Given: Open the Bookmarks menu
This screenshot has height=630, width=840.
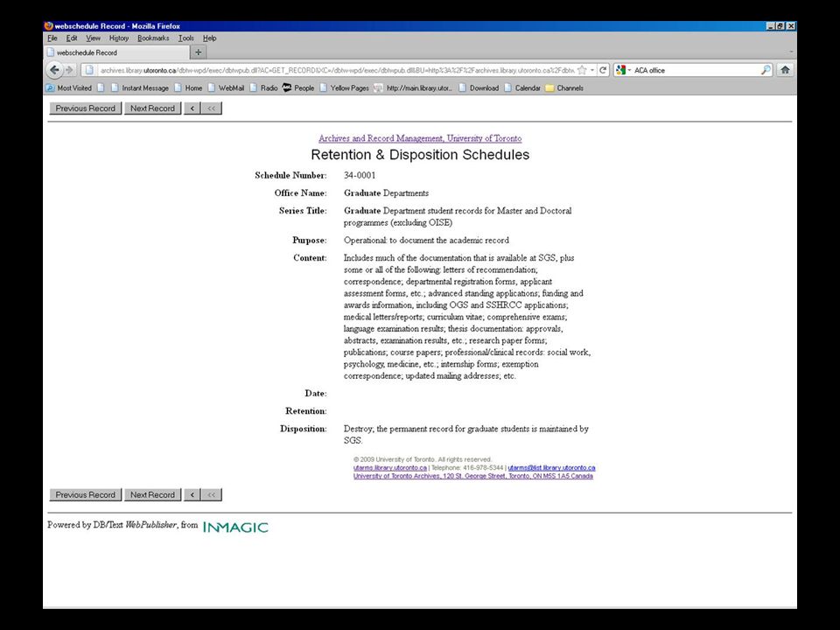Looking at the screenshot, I should coord(153,38).
